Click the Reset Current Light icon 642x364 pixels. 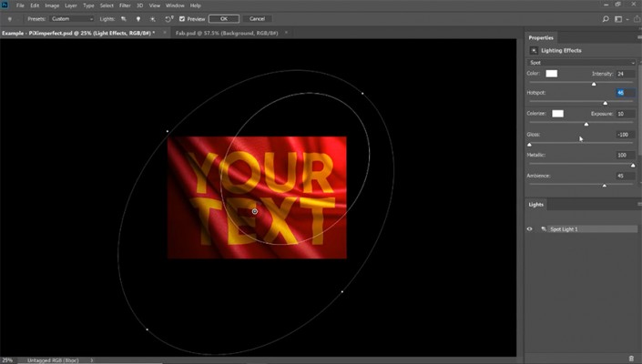(x=169, y=19)
